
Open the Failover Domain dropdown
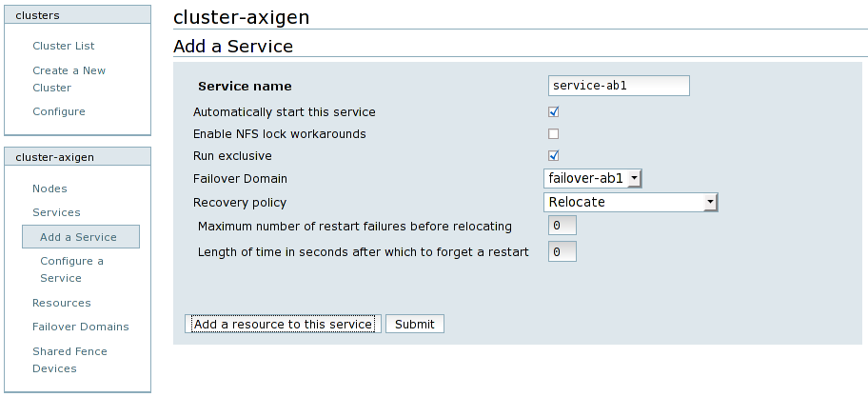[594, 178]
